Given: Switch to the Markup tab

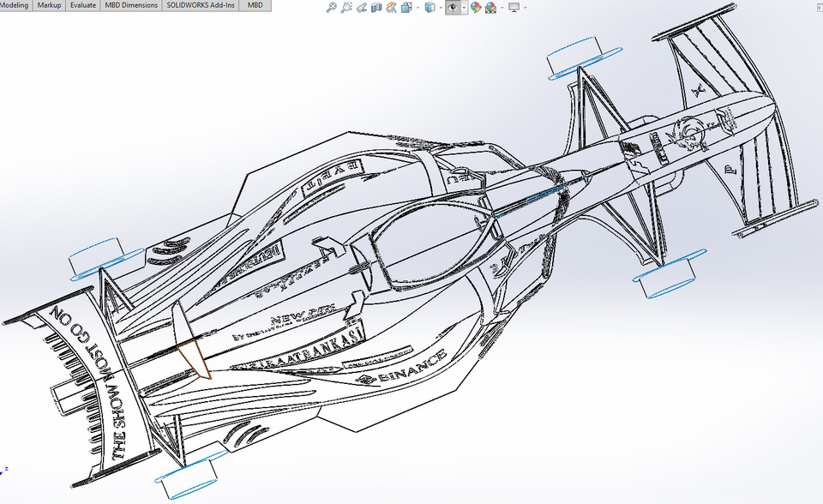Looking at the screenshot, I should [50, 4].
